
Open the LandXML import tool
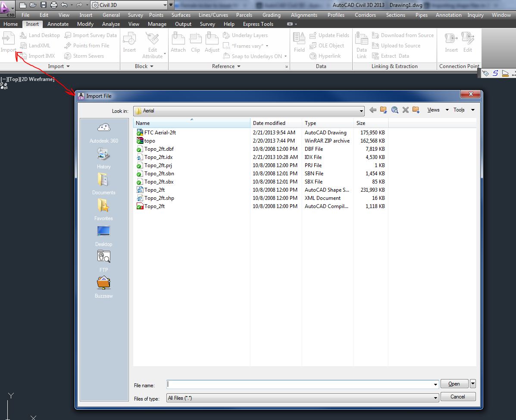[36, 45]
